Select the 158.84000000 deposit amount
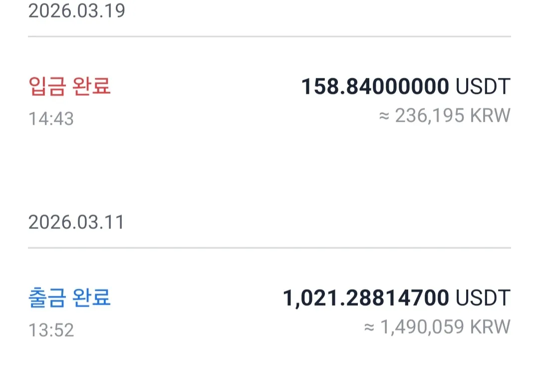The width and height of the screenshot is (539, 392). pos(375,87)
